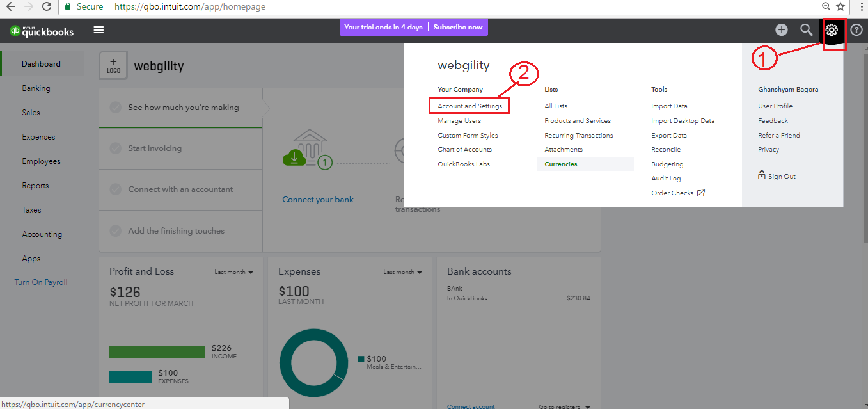
Task: Open Expenses Last month dropdown
Action: tap(402, 272)
